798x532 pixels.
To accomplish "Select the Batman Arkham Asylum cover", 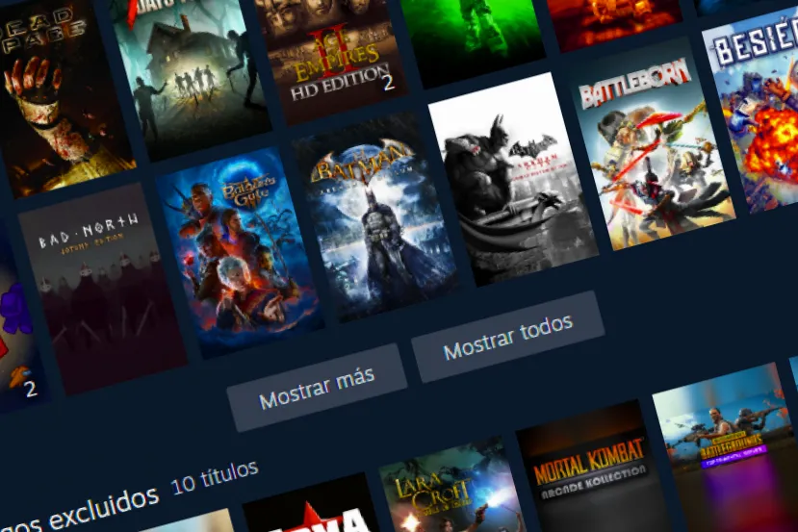I will (375, 217).
